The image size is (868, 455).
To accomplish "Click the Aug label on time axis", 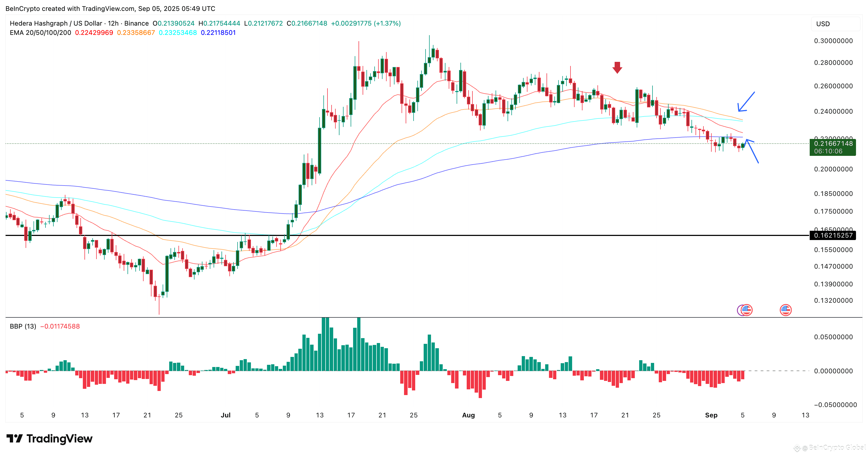I will [x=468, y=415].
